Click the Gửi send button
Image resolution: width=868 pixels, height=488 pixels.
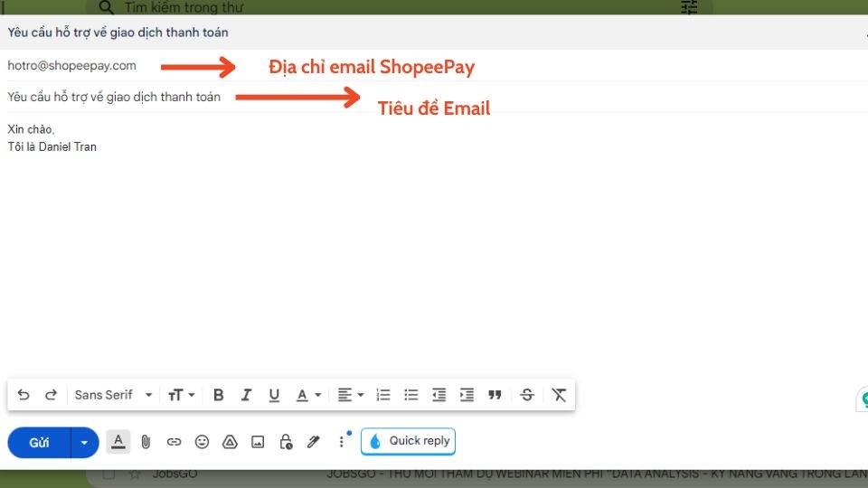coord(39,443)
